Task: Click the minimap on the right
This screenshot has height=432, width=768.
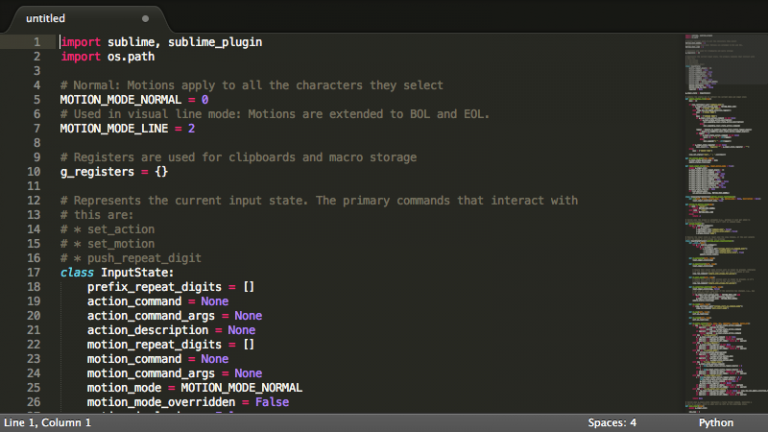Action: [x=725, y=223]
